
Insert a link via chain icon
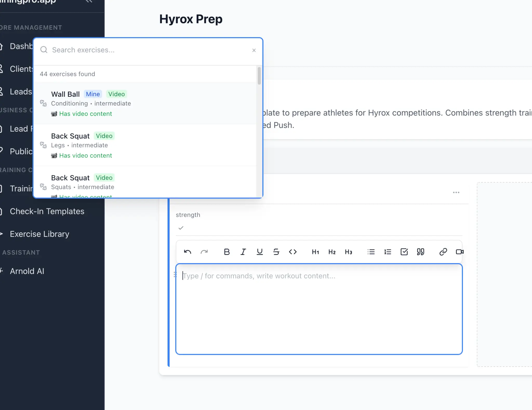click(443, 252)
